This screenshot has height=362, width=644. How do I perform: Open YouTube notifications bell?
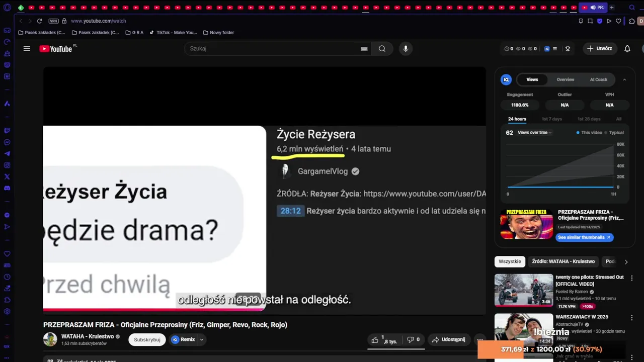tap(627, 49)
